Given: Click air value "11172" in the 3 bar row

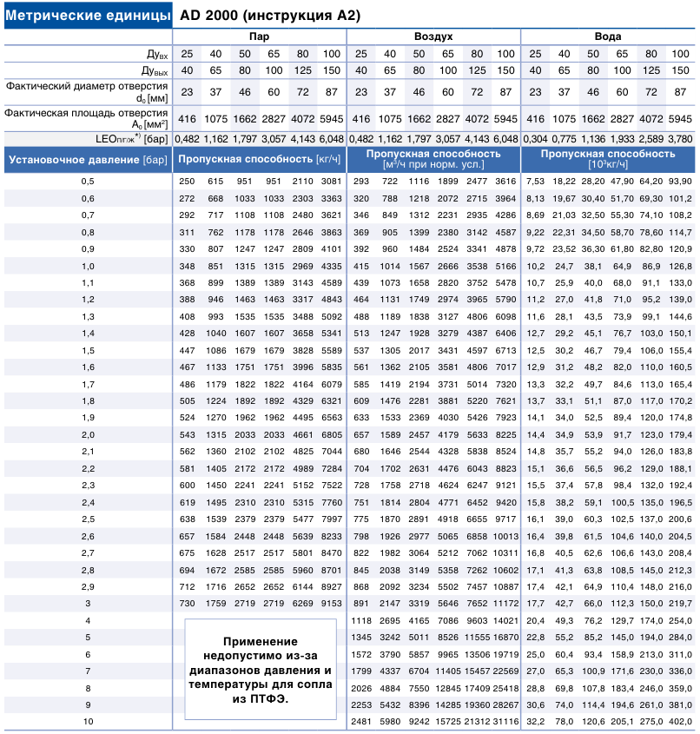Looking at the screenshot, I should pos(505,604).
